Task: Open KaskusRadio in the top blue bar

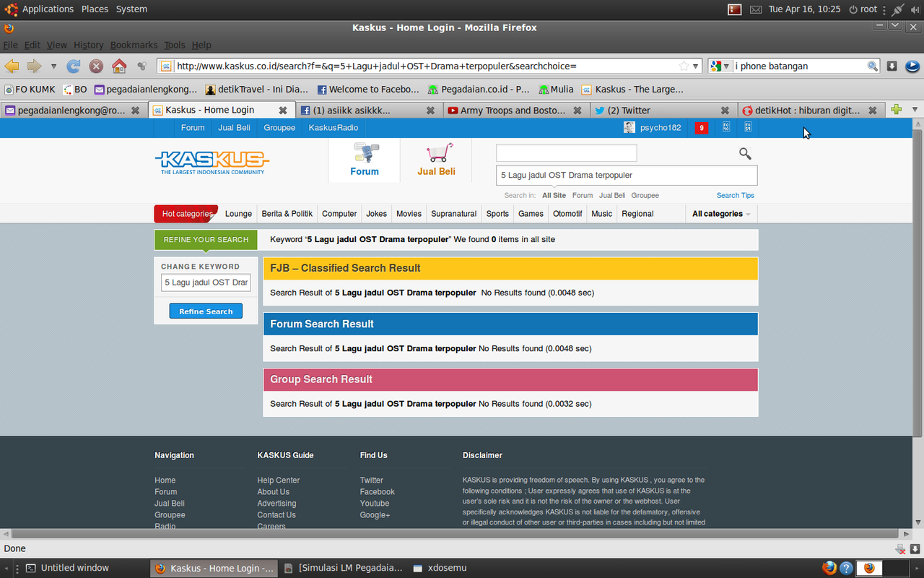Action: click(334, 128)
